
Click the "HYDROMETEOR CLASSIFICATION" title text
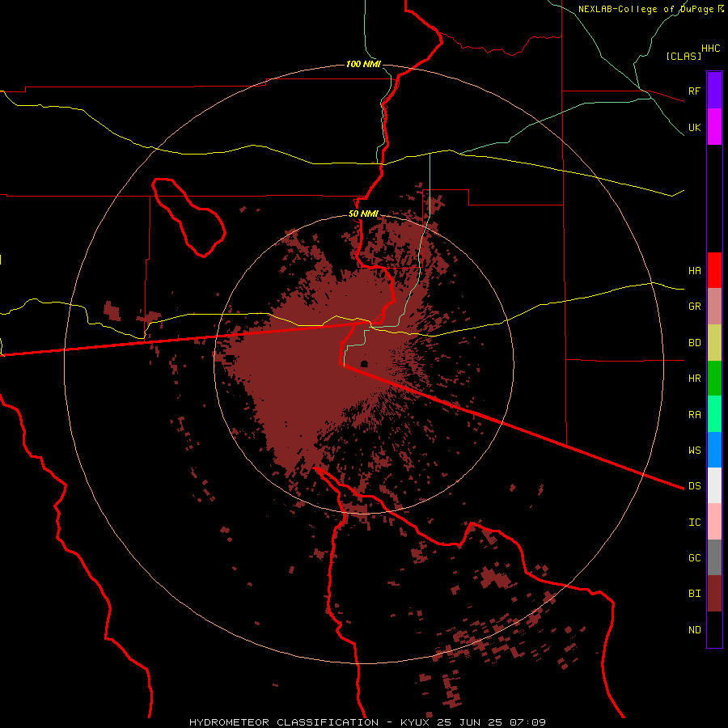tap(284, 722)
